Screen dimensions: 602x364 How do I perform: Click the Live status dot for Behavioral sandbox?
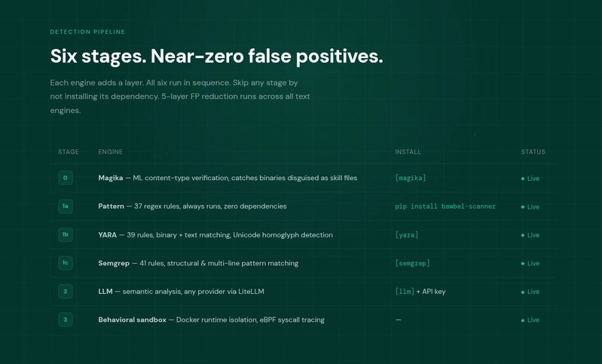[523, 320]
